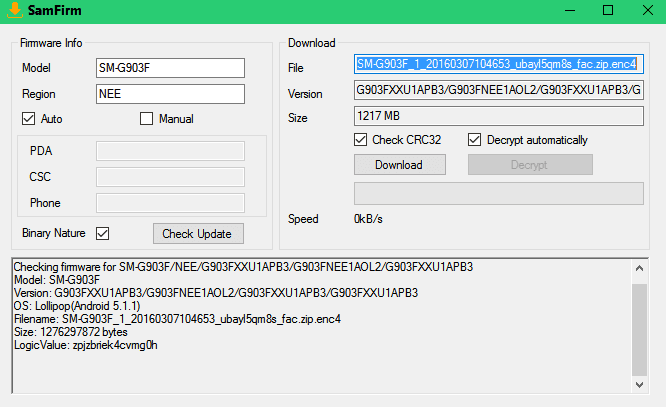
Task: Click the 'Model: SM-G903F' log line
Action: [x=57, y=280]
